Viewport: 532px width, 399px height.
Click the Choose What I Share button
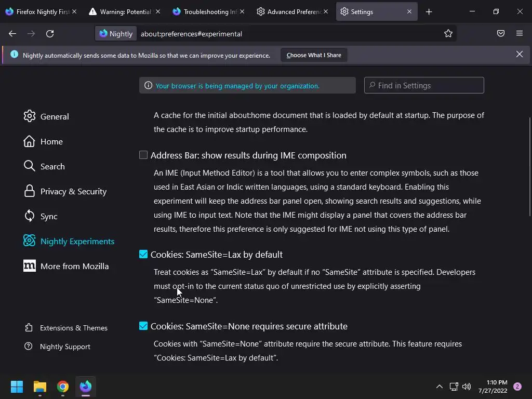314,55
